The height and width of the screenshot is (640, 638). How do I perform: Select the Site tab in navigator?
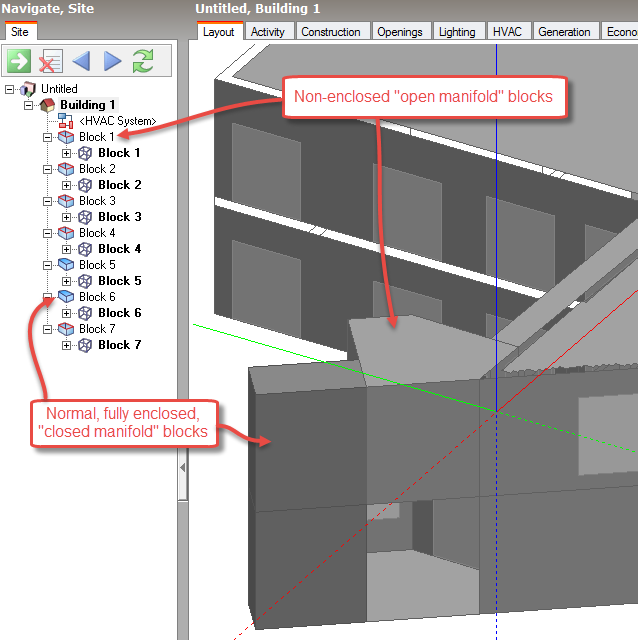[20, 32]
